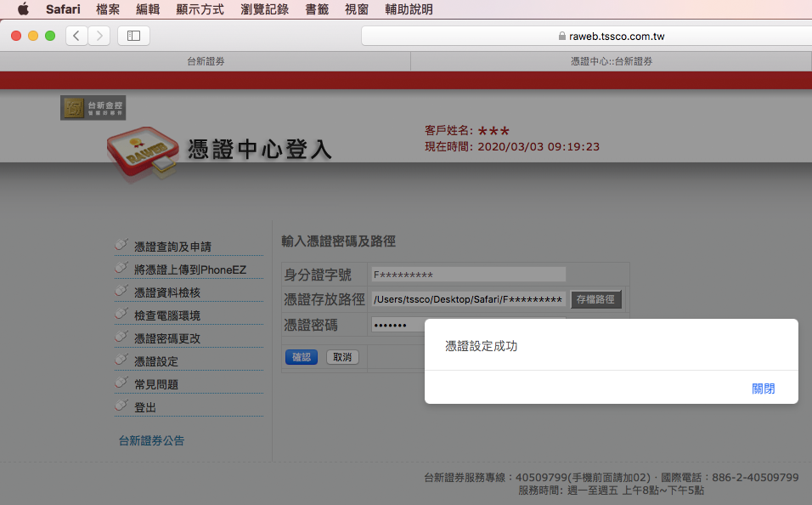Click the icon beside 憑證密碼更改

coord(121,336)
